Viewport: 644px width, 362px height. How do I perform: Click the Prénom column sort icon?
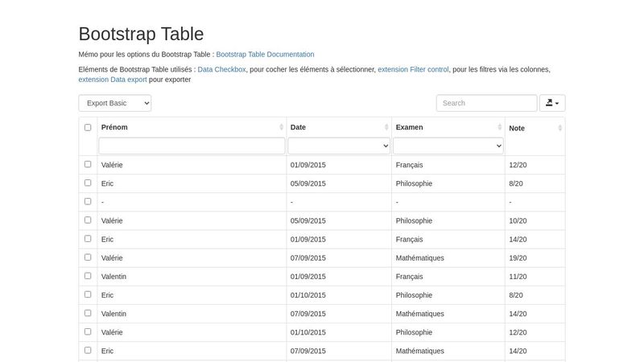281,128
